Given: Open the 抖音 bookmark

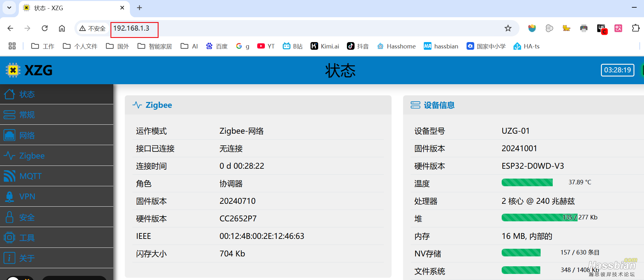Looking at the screenshot, I should [358, 46].
